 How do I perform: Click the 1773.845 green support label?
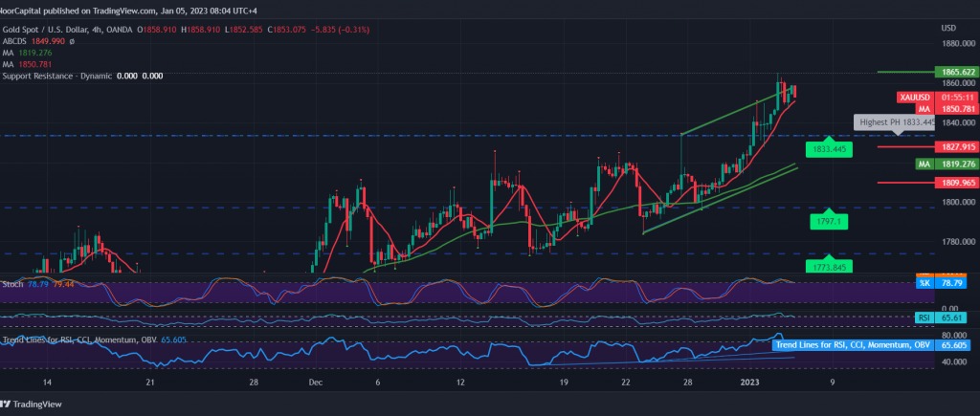coord(829,266)
